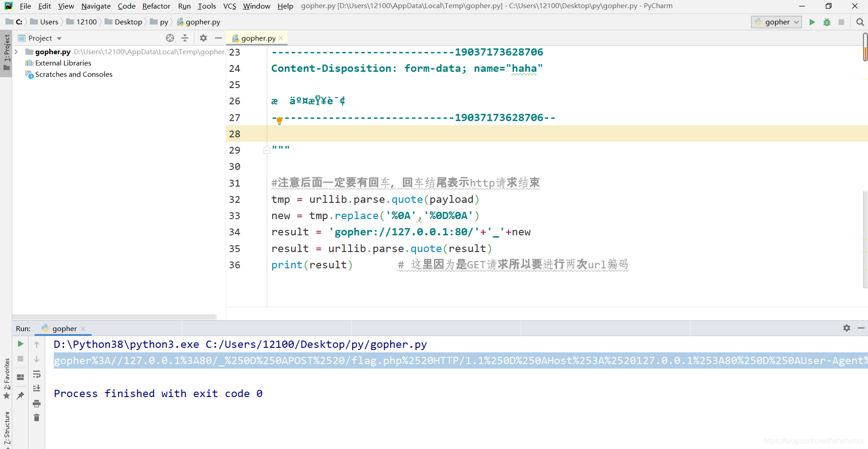Close the gopher.py editor tab

(x=281, y=38)
